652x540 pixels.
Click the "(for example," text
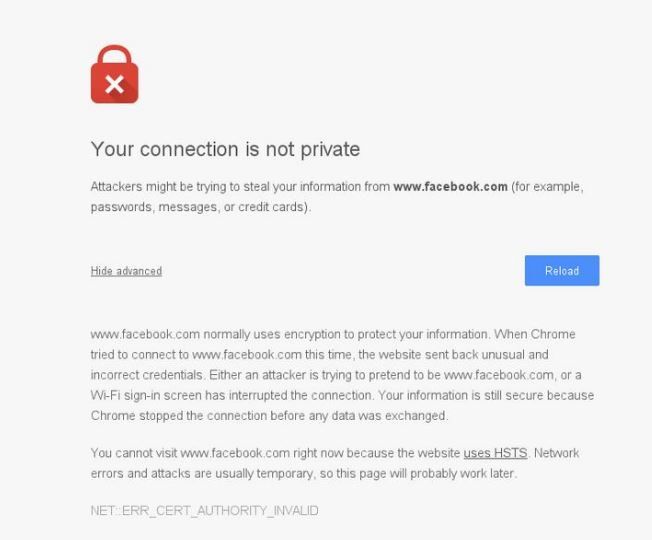coord(547,187)
